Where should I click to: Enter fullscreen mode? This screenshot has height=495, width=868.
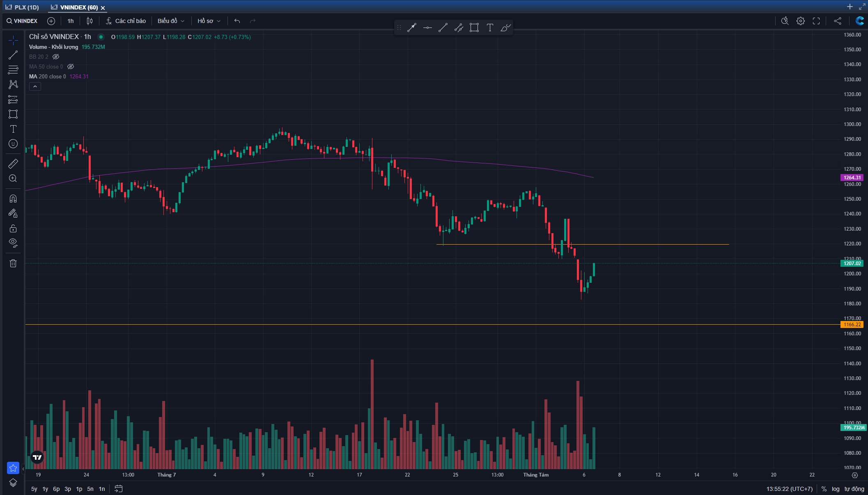[x=816, y=21]
